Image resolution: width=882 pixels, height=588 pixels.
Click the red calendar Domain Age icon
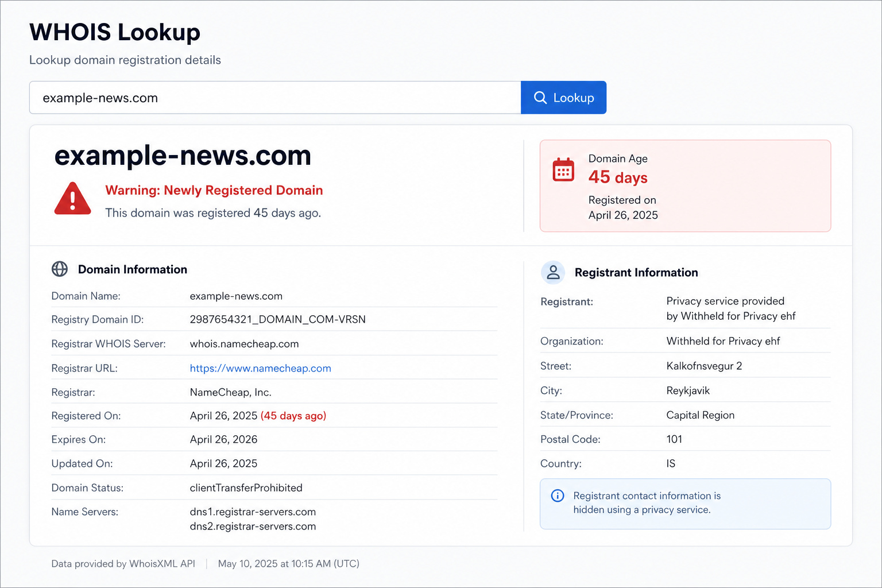coord(563,169)
